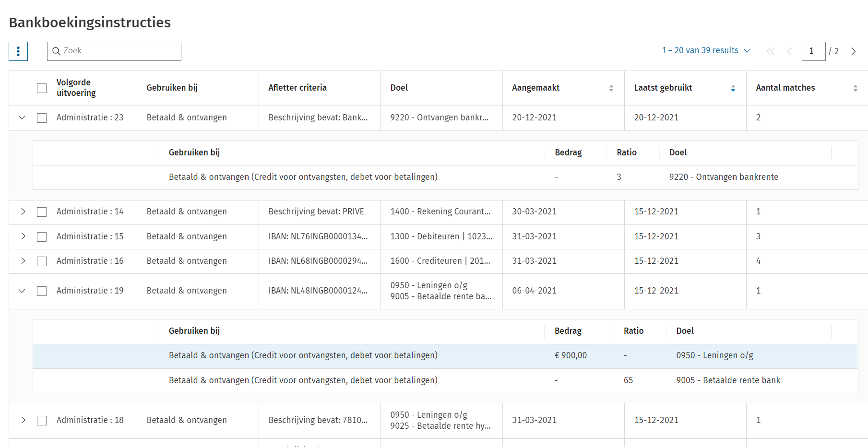
Task: Expand the Administratie : 15 row
Action: click(23, 236)
